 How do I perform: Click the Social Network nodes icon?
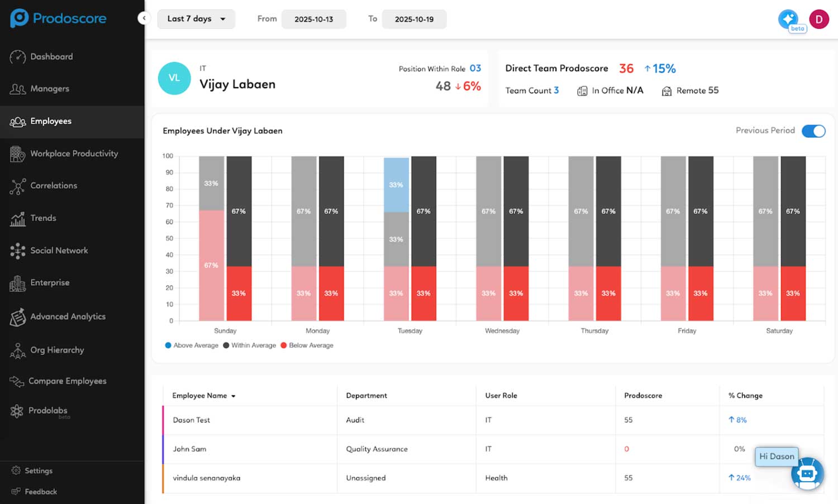point(18,251)
